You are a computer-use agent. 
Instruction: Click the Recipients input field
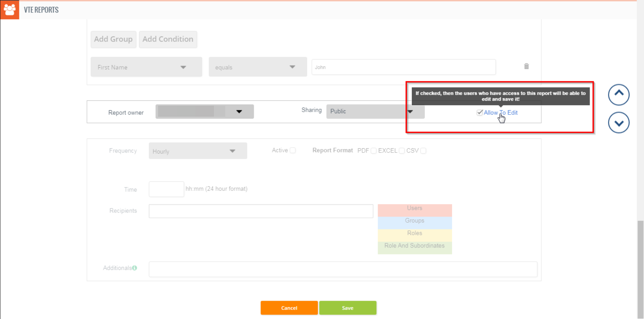261,211
